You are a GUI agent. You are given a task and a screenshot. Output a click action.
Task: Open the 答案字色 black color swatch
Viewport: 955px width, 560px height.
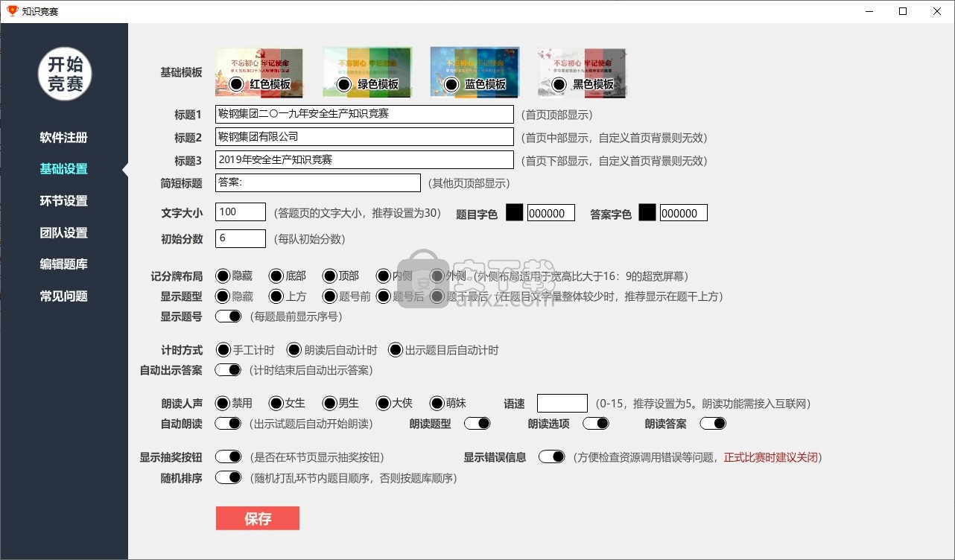click(647, 212)
